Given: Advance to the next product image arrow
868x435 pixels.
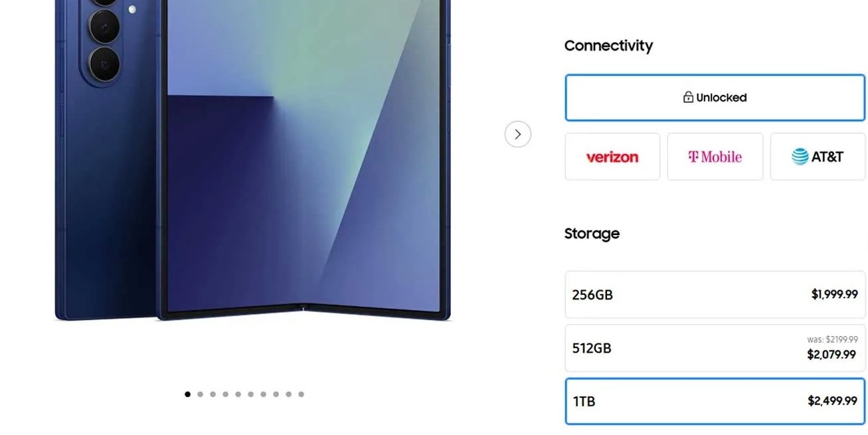Looking at the screenshot, I should point(517,134).
